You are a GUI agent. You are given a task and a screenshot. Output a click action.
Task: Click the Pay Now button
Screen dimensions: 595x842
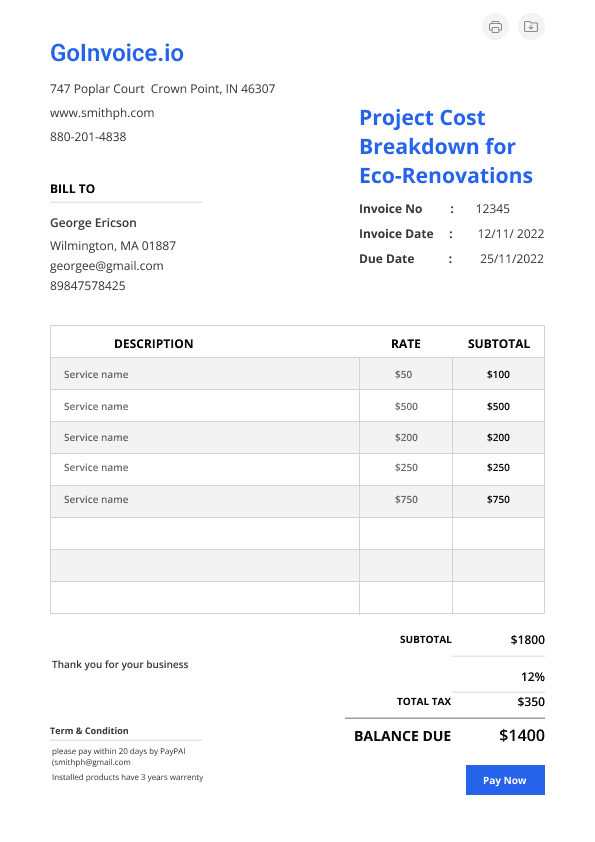coord(505,780)
